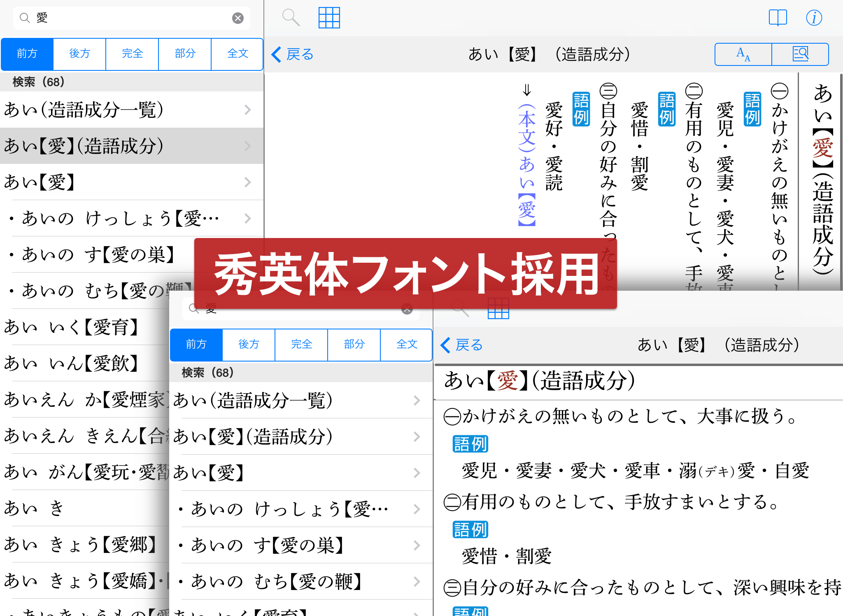
Task: Switch to 前方 tab in top segment bar
Action: 27,54
